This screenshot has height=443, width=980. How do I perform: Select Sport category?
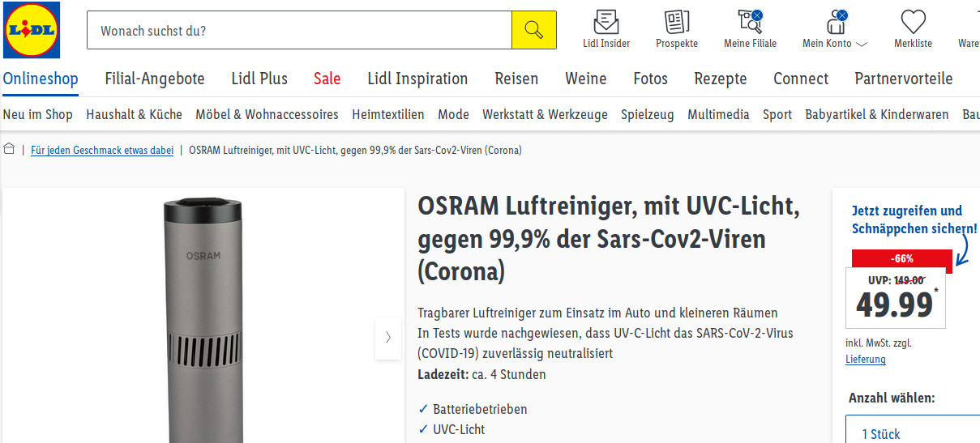[x=777, y=114]
